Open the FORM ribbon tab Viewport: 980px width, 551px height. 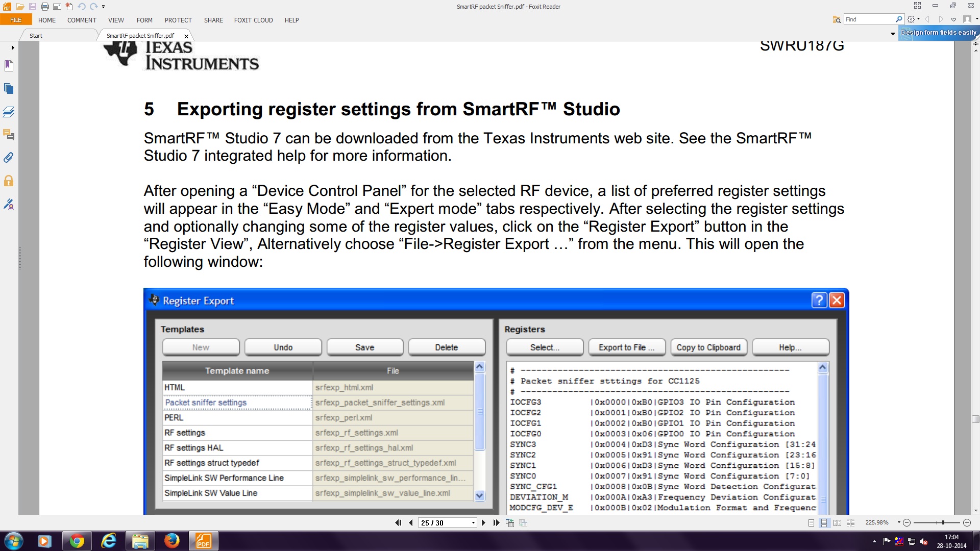[144, 20]
